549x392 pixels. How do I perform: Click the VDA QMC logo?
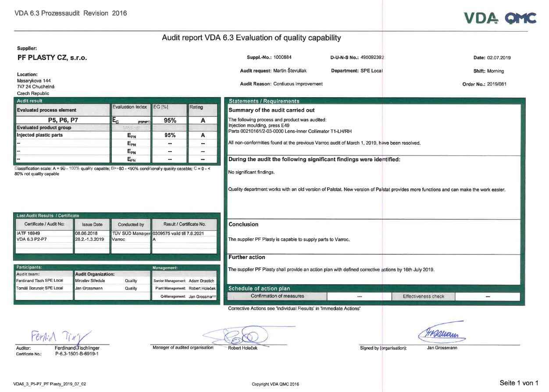[500, 18]
